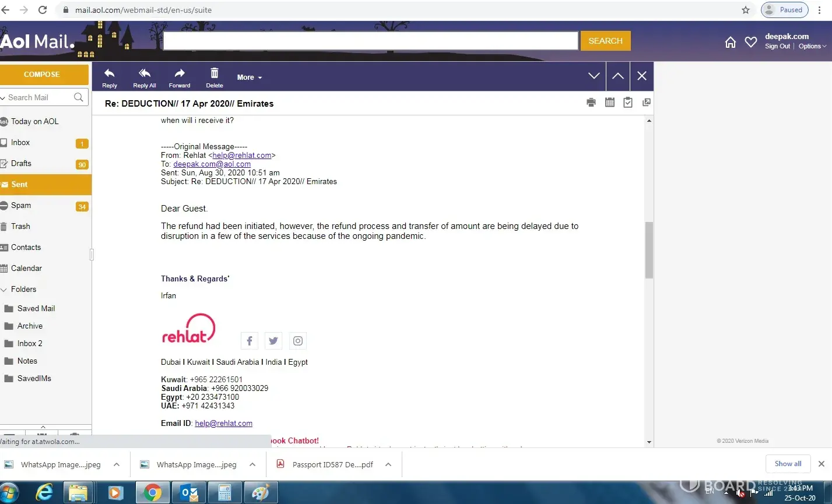Delete the open email
Image resolution: width=832 pixels, height=504 pixels.
pos(215,73)
